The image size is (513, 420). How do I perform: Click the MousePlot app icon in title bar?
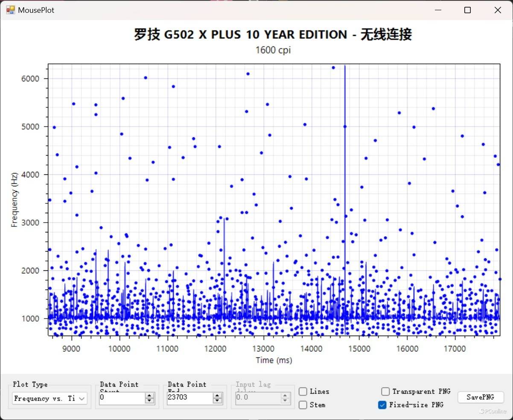(10, 10)
